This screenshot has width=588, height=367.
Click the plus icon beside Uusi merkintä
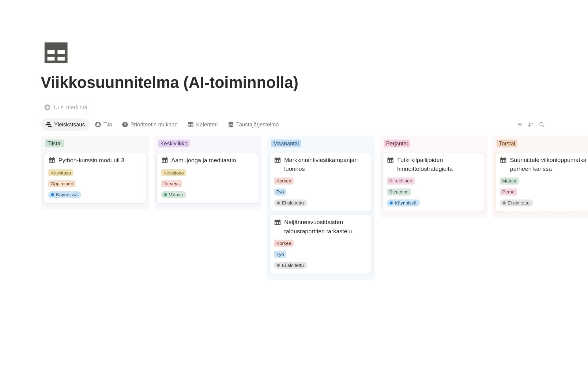47,107
